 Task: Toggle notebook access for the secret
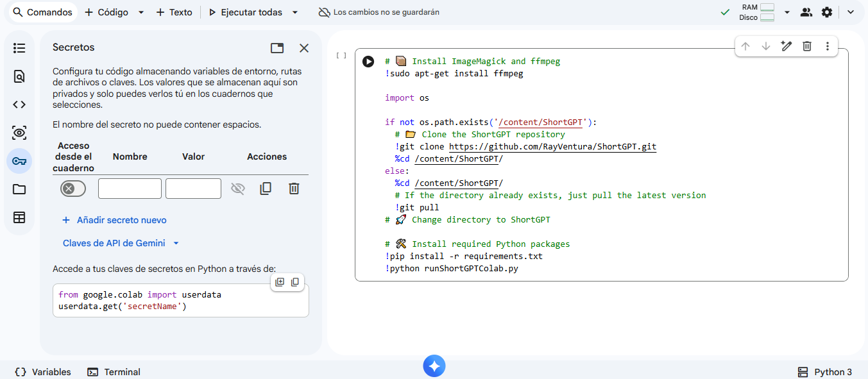pos(73,189)
